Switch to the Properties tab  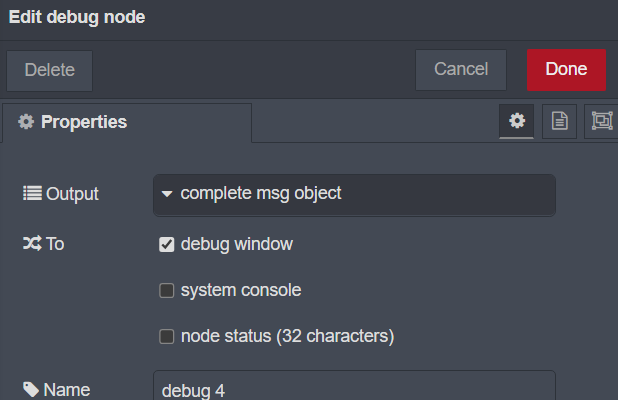click(x=127, y=123)
